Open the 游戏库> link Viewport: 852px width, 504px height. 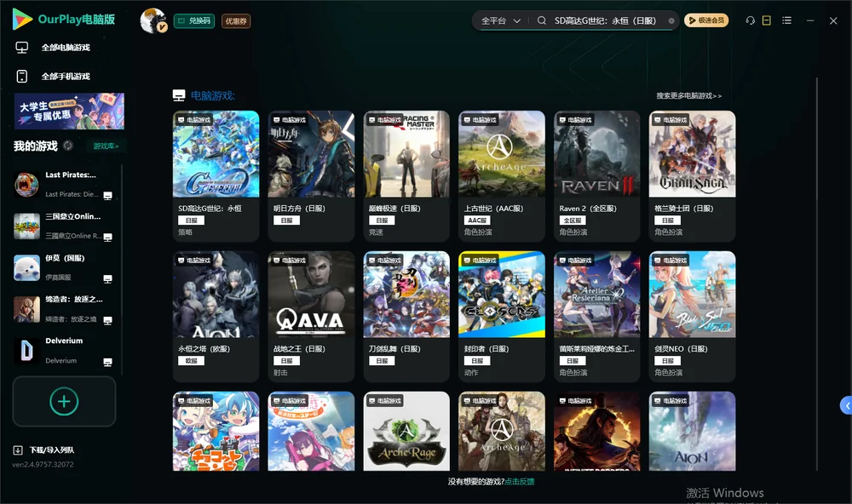(x=106, y=146)
